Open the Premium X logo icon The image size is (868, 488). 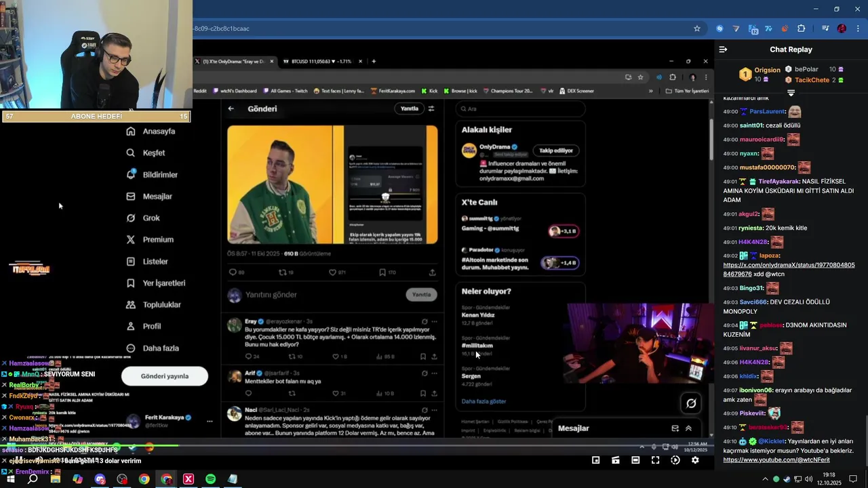click(131, 240)
